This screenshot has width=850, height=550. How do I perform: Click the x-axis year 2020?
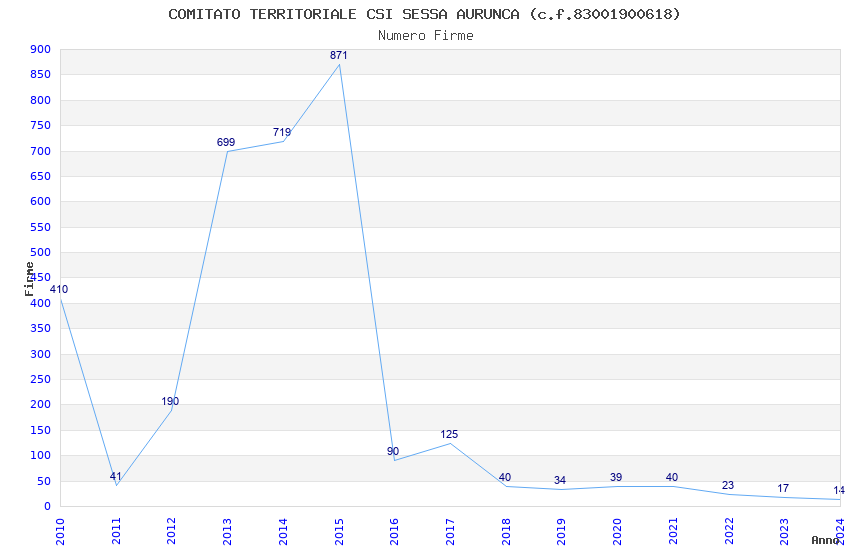(x=617, y=531)
